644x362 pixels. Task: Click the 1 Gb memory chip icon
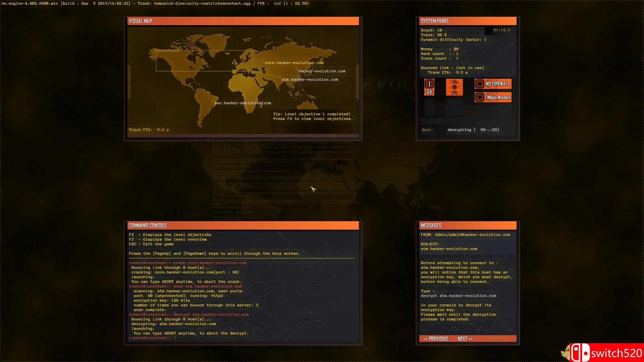click(429, 87)
